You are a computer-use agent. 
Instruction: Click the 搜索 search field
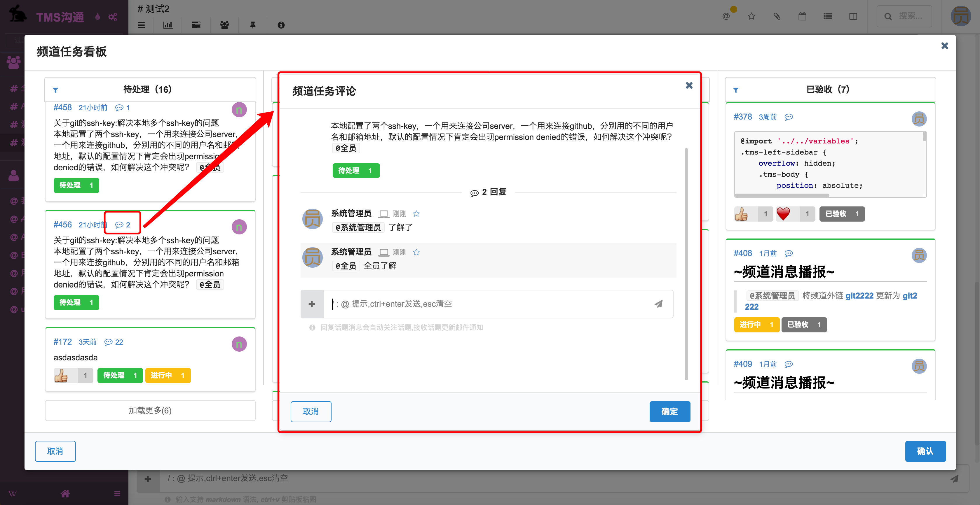click(x=904, y=16)
